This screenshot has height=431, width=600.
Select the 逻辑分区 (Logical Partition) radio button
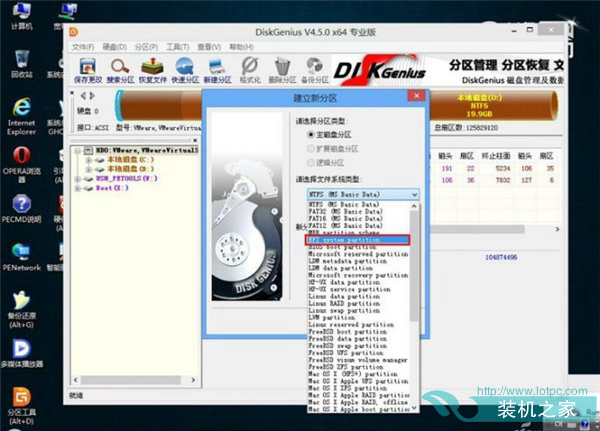[x=312, y=161]
